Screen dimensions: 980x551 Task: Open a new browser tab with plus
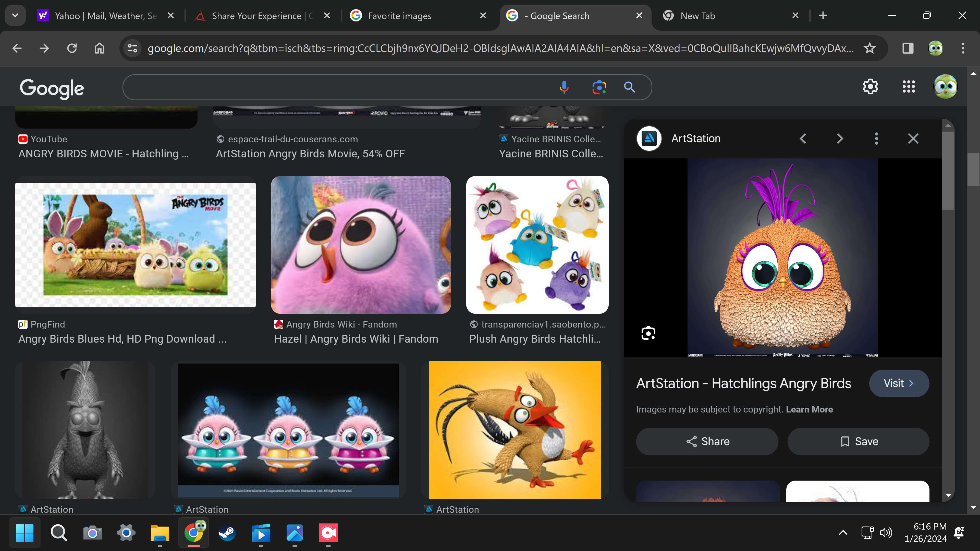[x=823, y=16]
